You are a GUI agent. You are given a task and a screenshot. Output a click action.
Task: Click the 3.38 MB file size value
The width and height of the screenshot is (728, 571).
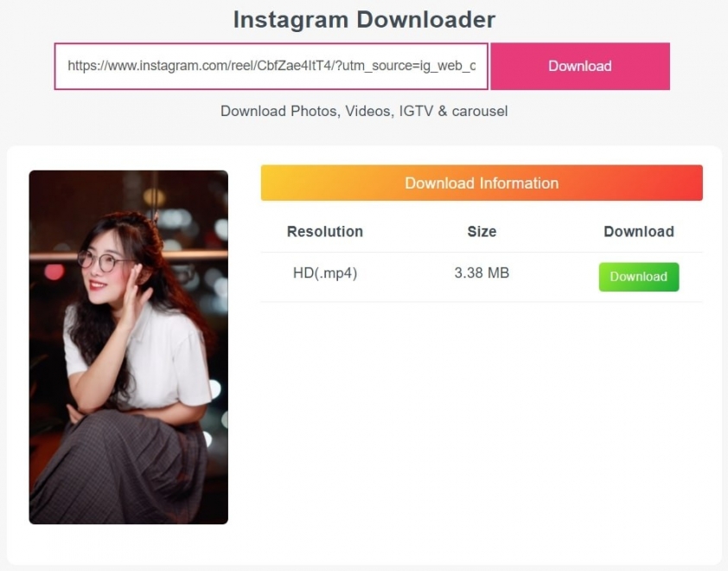[482, 273]
